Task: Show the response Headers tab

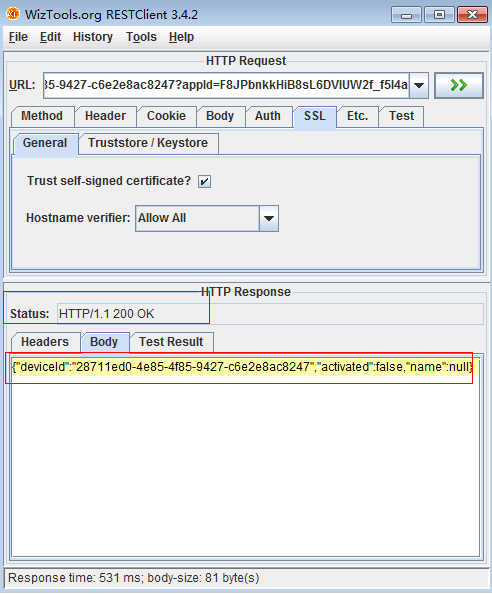Action: click(45, 342)
